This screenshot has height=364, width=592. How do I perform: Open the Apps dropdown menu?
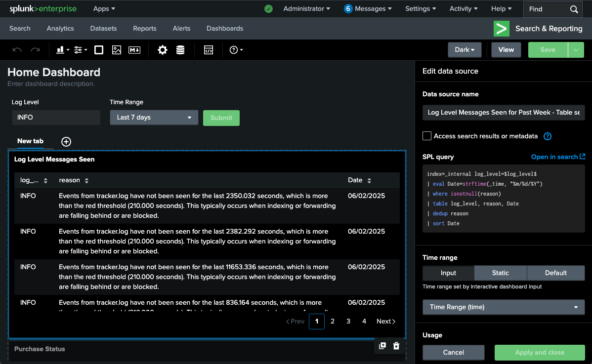click(104, 9)
